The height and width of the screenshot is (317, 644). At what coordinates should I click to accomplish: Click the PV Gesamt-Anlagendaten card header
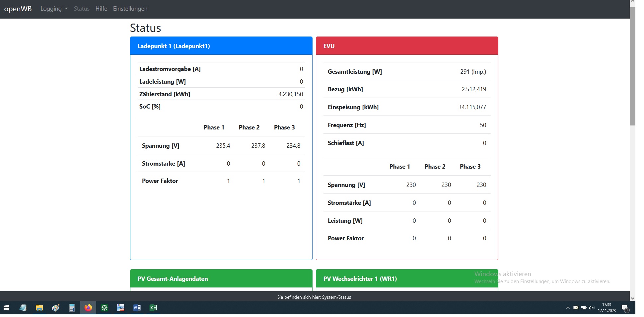click(221, 278)
